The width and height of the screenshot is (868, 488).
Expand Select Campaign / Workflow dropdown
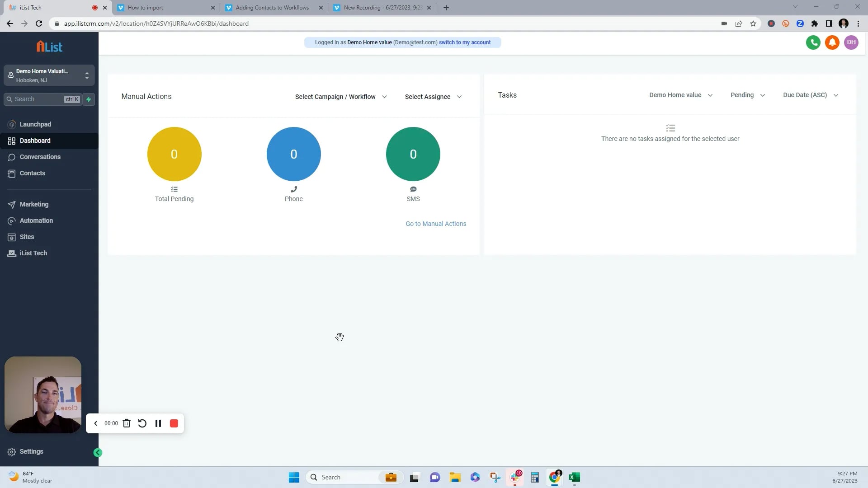[341, 97]
